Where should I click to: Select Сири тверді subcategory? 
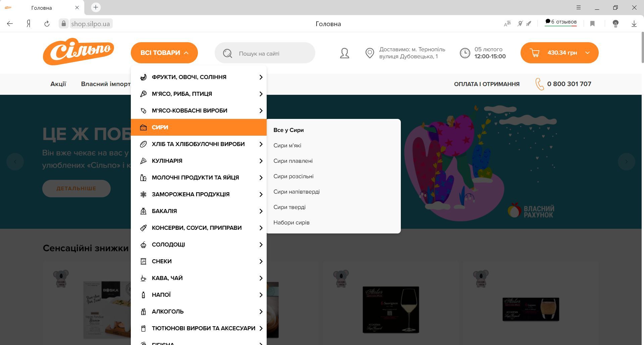tap(289, 207)
